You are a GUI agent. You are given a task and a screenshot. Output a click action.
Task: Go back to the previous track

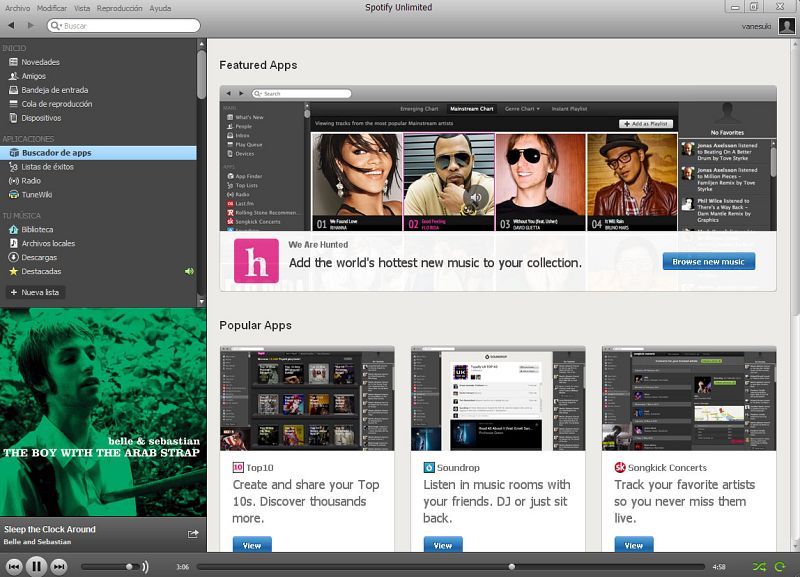[14, 566]
